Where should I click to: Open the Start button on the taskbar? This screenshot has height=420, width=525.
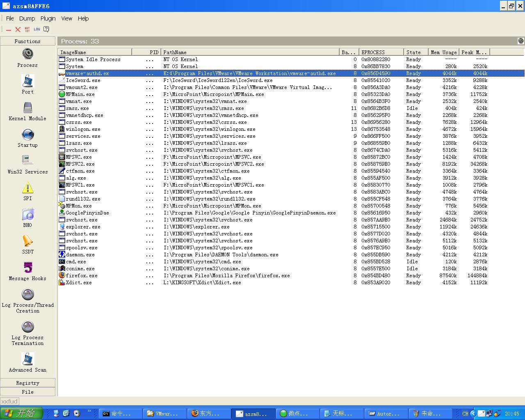point(21,413)
